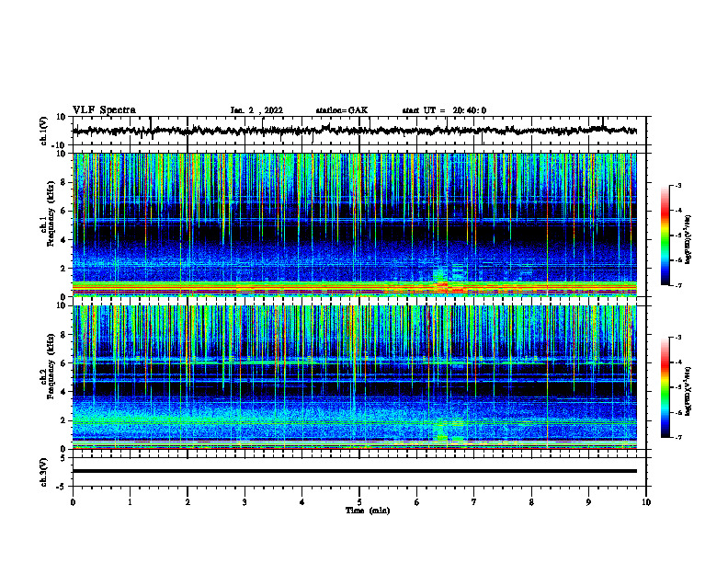Click the "3" minute tick label on time axis

[x=245, y=502]
